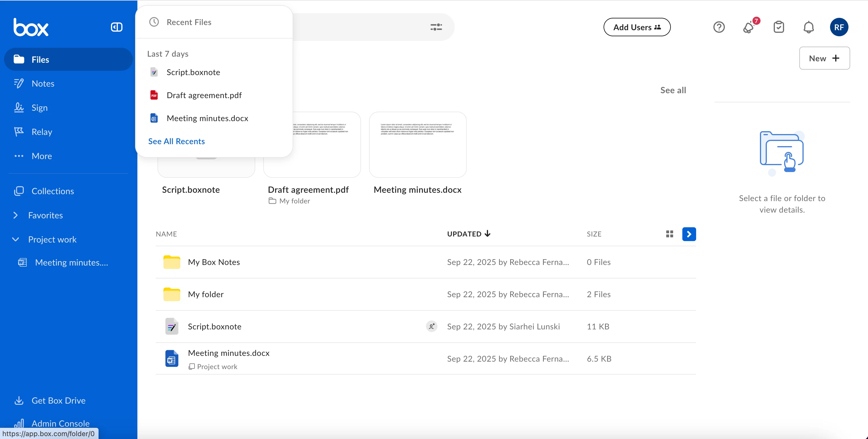This screenshot has height=439, width=868.
Task: Collapse the Project work collection
Action: click(x=16, y=239)
